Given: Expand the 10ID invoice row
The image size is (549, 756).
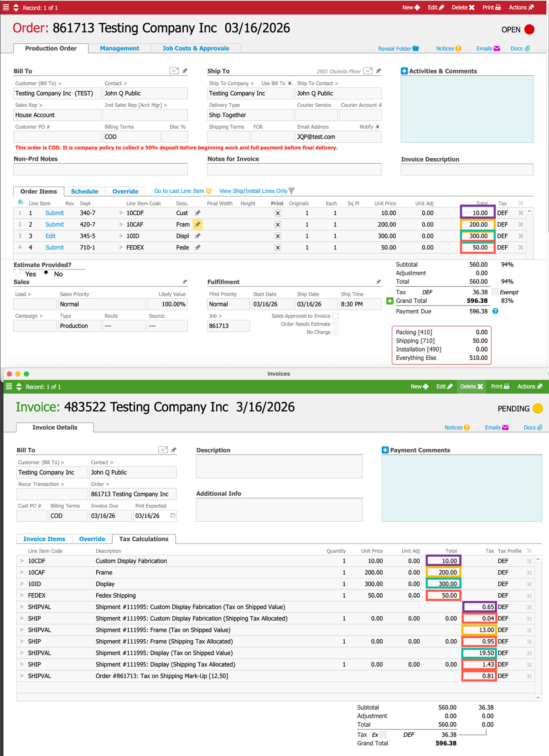Looking at the screenshot, I should (x=21, y=584).
